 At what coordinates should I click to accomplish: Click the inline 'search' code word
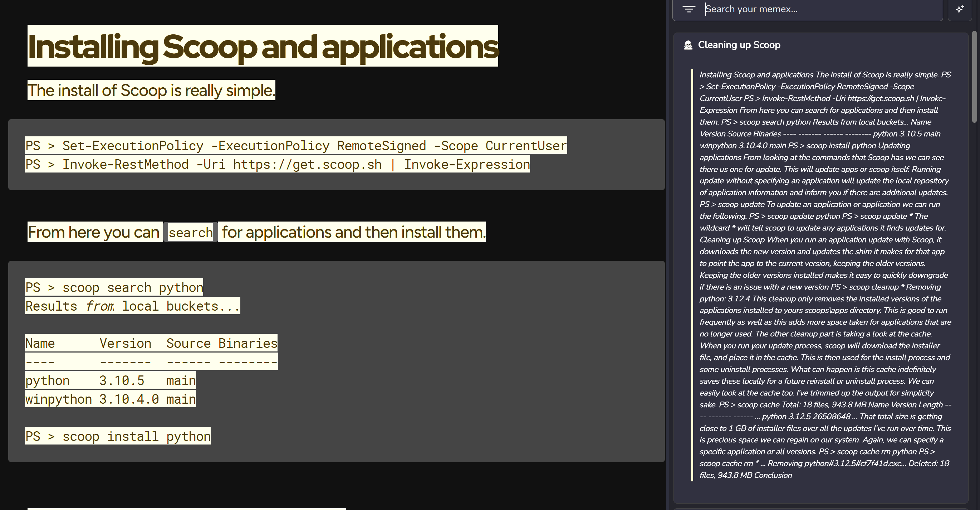coord(191,232)
